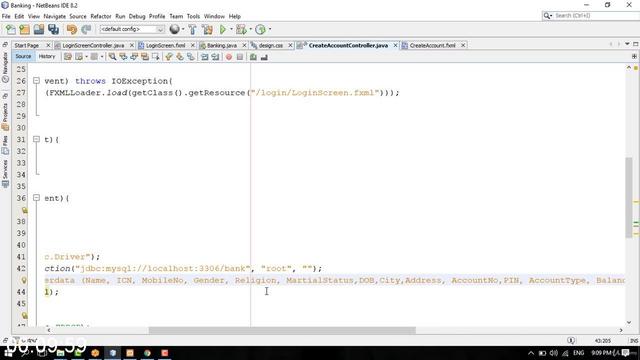640x360 pixels.
Task: Collapse the code fold at line 26
Action: coord(36,81)
